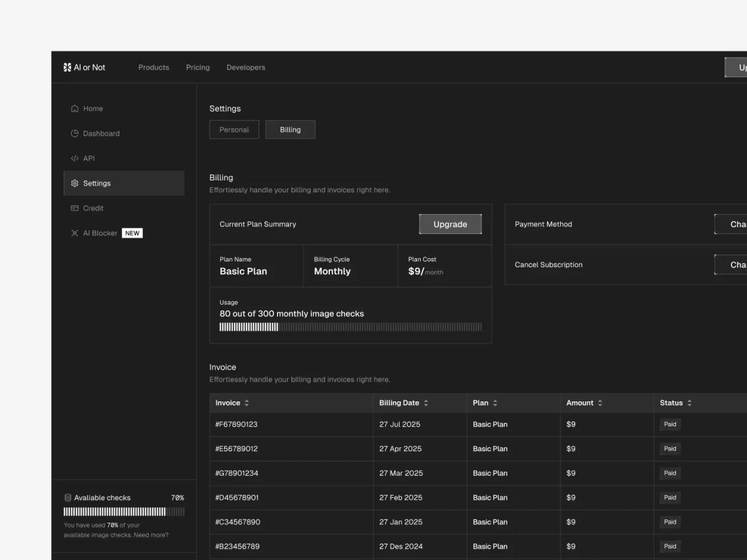Image resolution: width=747 pixels, height=560 pixels.
Task: Select invoice #G78901234
Action: (237, 473)
